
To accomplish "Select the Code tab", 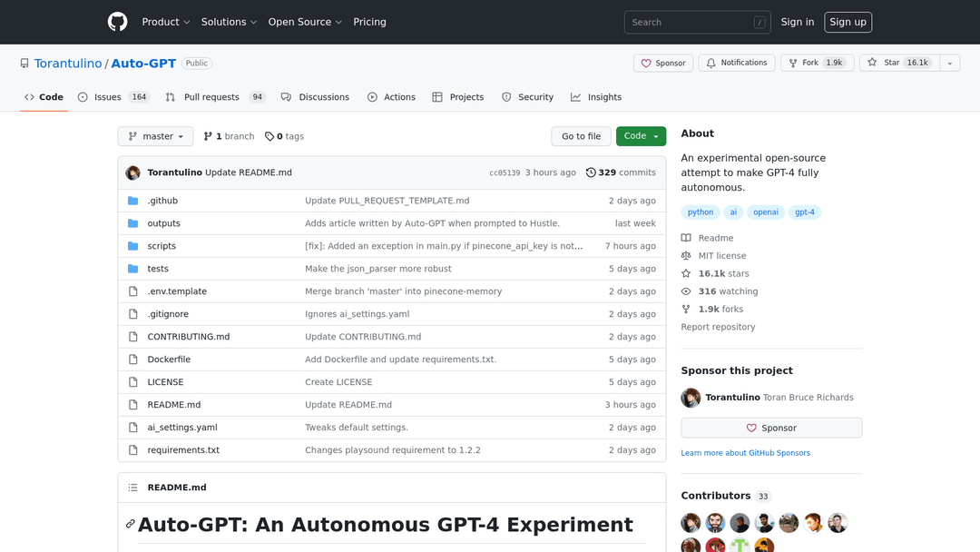I will [x=44, y=97].
